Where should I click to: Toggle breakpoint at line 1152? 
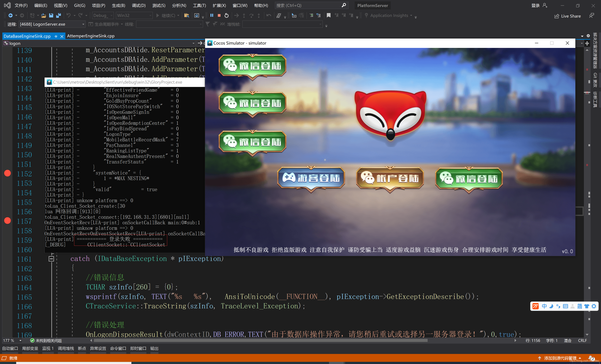[x=8, y=173]
